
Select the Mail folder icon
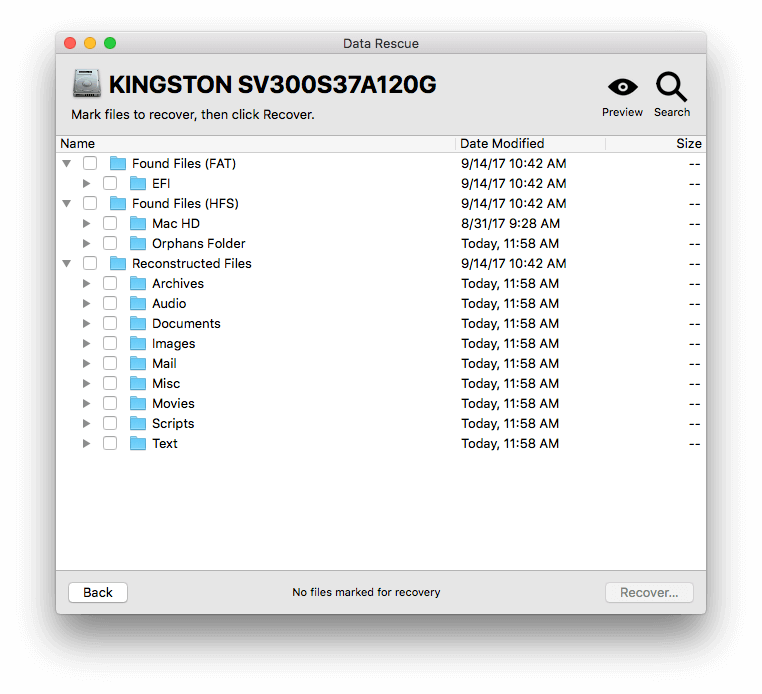pos(138,363)
